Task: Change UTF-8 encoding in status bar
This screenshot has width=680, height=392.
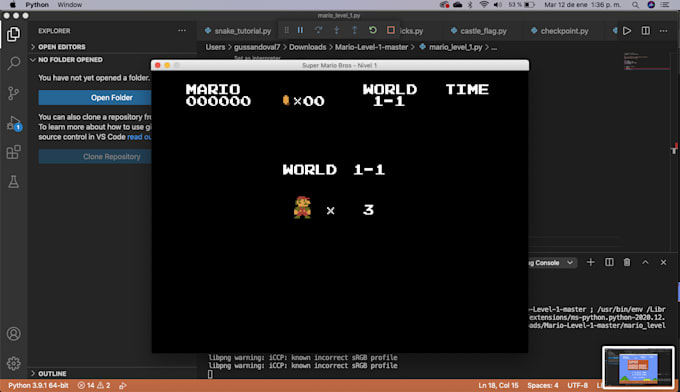Action: [x=577, y=385]
